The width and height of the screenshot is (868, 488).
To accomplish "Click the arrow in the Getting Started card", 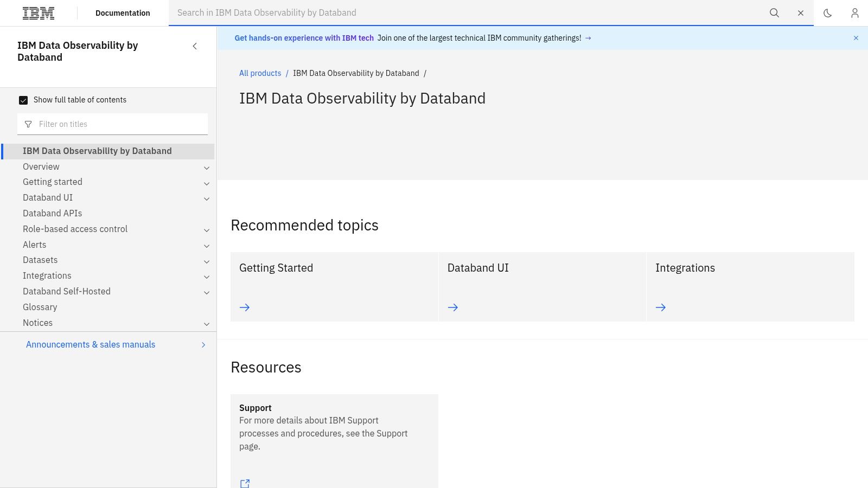I will (245, 307).
